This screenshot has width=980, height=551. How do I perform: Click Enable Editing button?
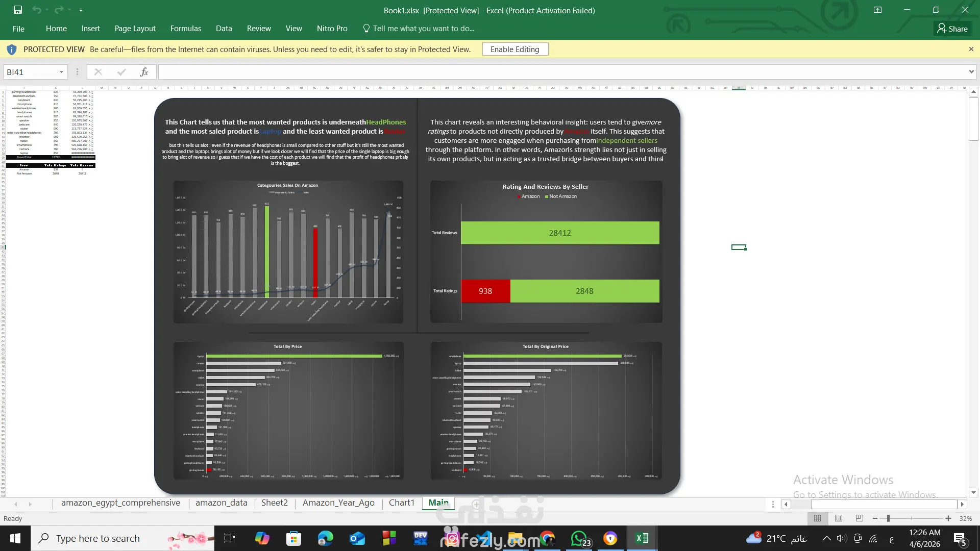[x=514, y=49]
